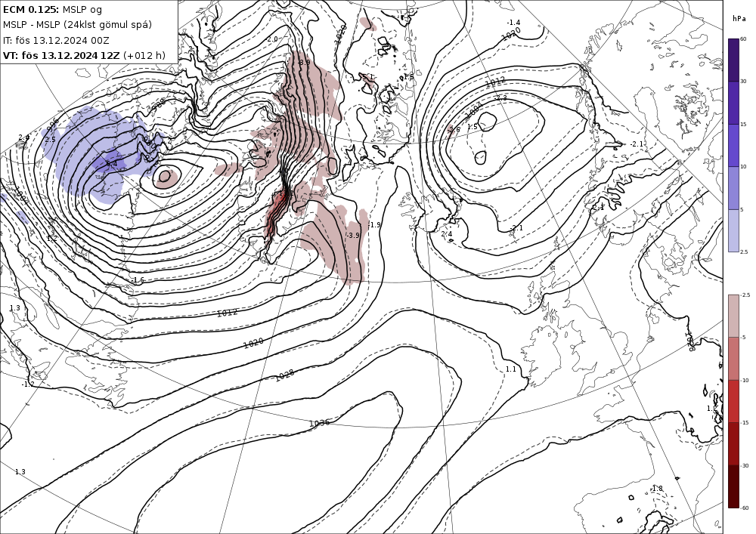The height and width of the screenshot is (534, 756).
Task: Click the '-2.0' value near the top centre
Action: pos(271,39)
